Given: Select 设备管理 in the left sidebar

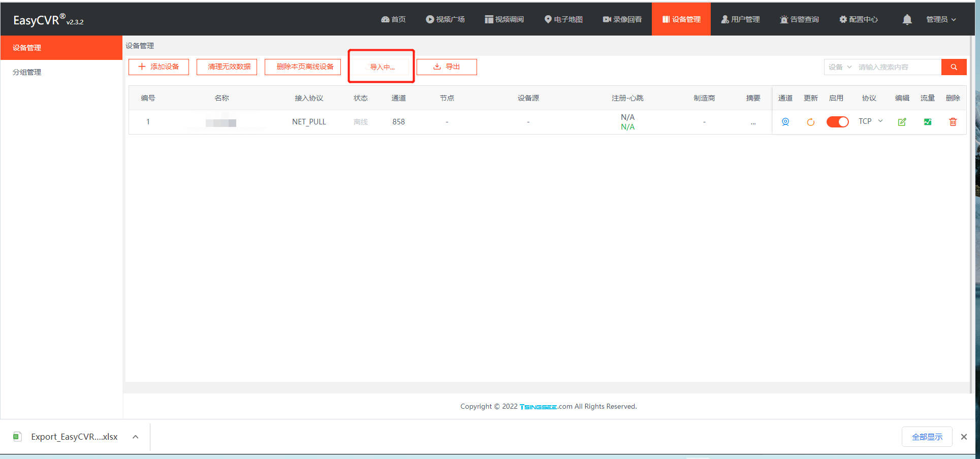Looking at the screenshot, I should coord(61,48).
